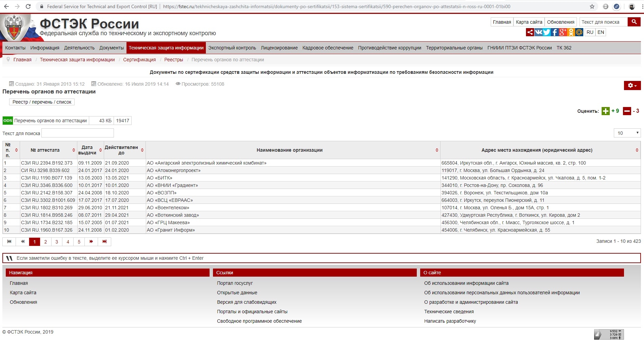Screen dimensions: 644x341
Task: Open Техническая защита информации menu
Action: tap(166, 48)
